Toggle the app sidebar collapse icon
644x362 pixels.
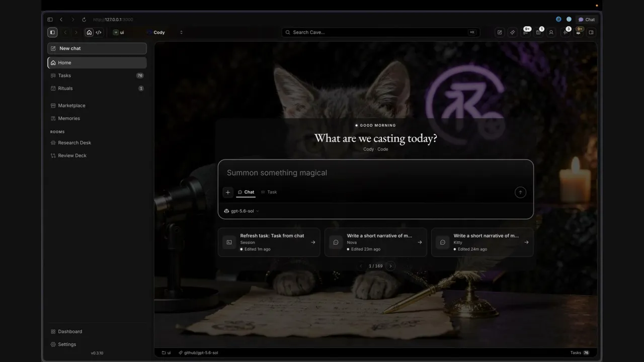pyautogui.click(x=52, y=32)
